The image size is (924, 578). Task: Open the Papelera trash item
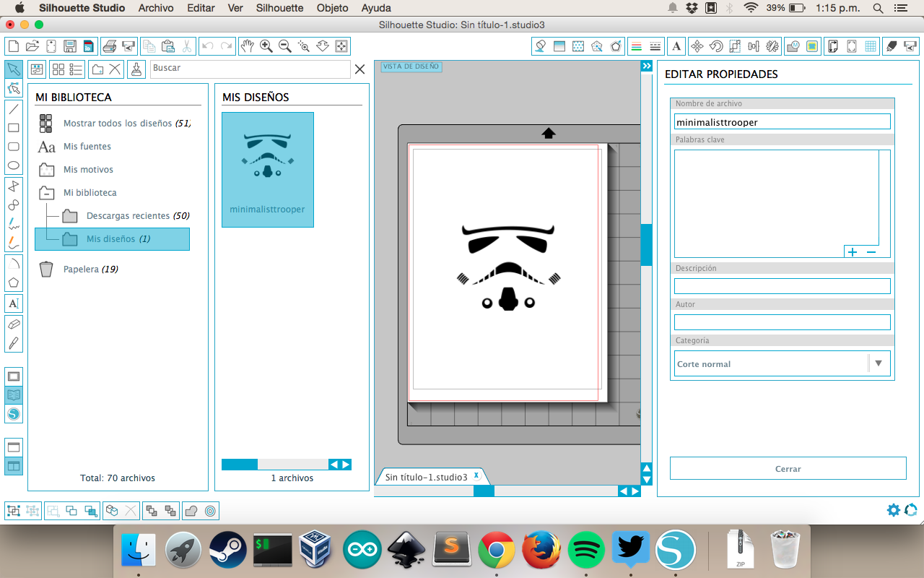pyautogui.click(x=78, y=269)
